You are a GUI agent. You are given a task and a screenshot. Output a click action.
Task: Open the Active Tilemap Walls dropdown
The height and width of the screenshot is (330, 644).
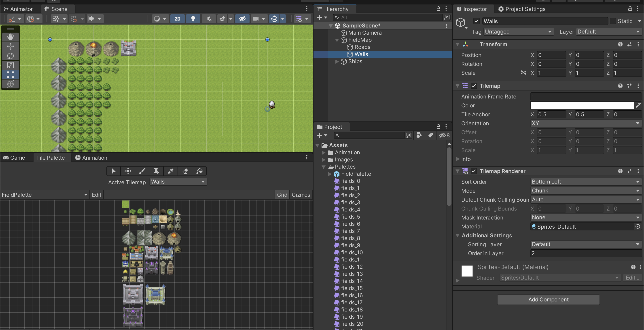(178, 182)
